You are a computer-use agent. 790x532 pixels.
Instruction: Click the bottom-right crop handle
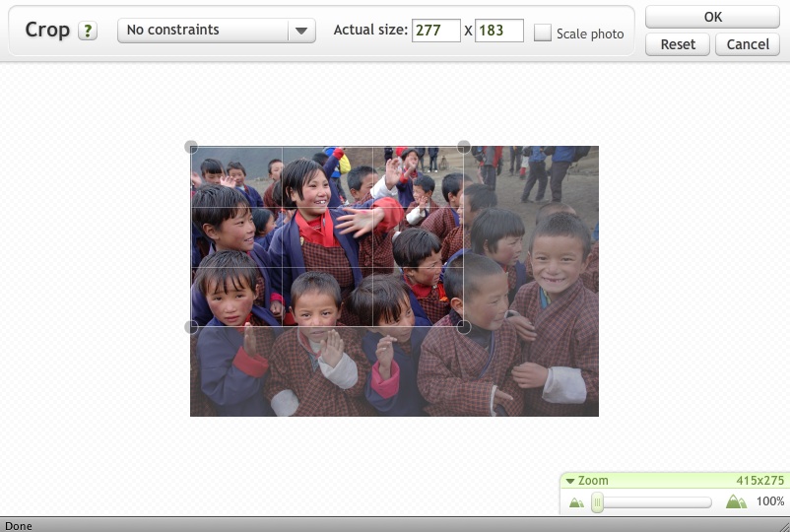pos(464,327)
